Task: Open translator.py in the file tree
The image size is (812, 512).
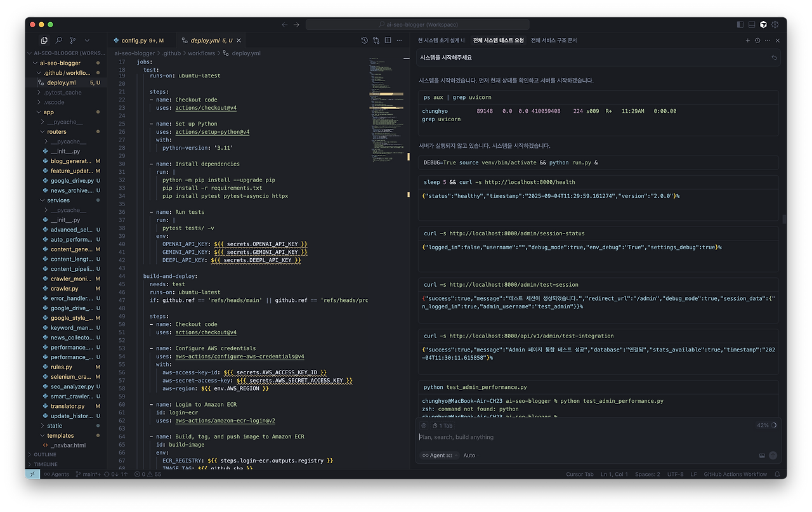Action: click(x=66, y=406)
